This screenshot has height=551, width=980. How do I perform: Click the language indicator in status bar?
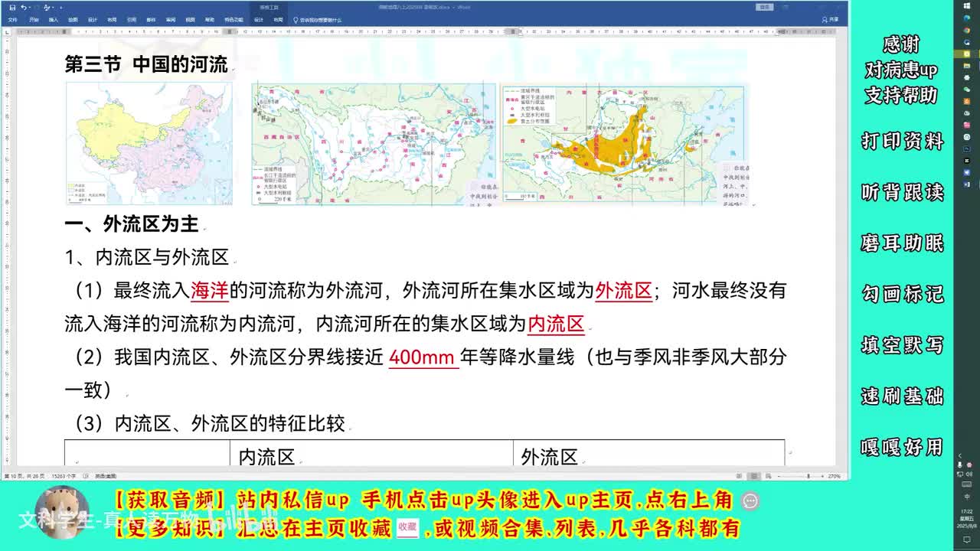coord(106,476)
